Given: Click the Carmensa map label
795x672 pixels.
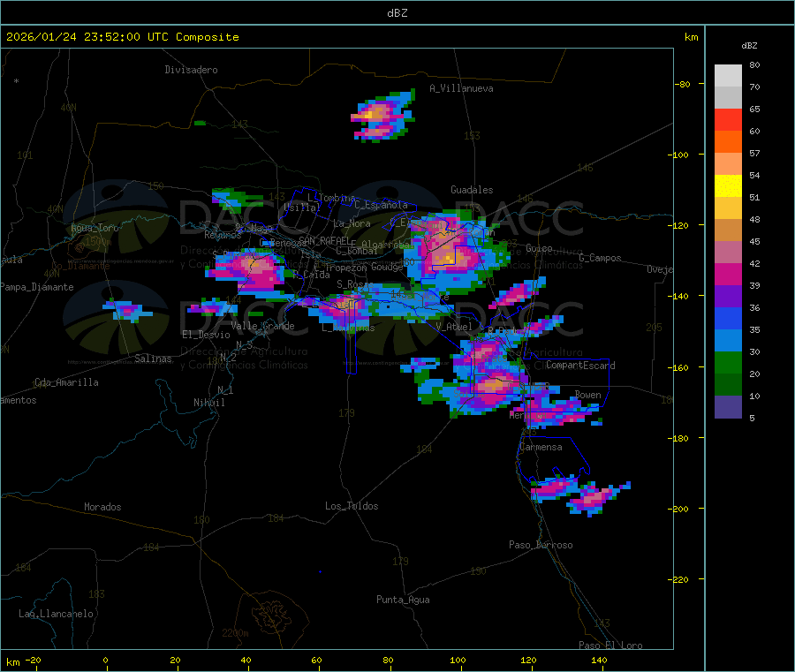Looking at the screenshot, I should click(541, 447).
